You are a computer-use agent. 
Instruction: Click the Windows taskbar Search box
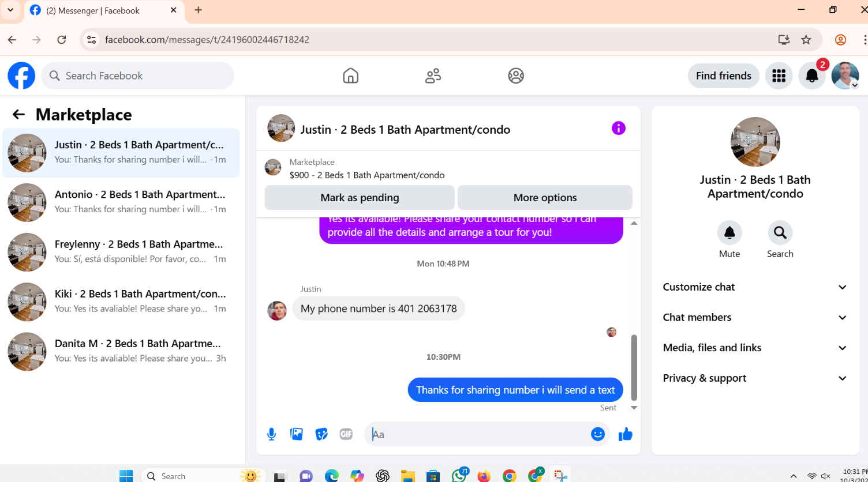pyautogui.click(x=203, y=476)
